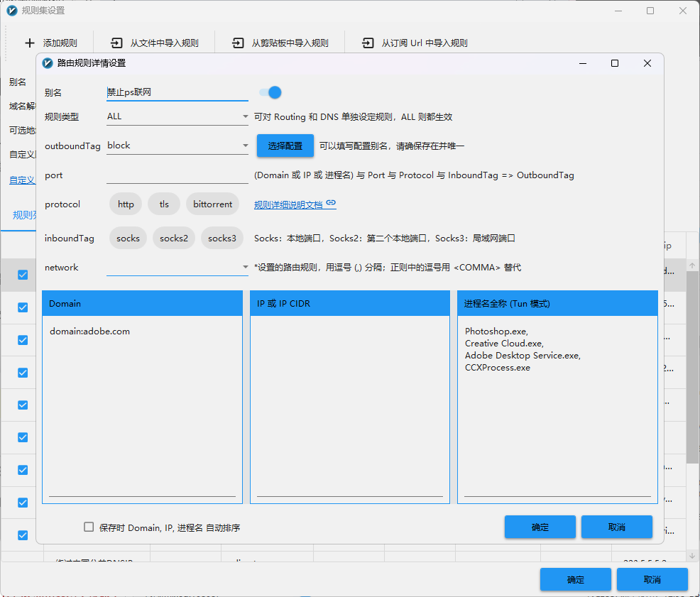Expand the network dropdown
The height and width of the screenshot is (597, 700).
177,267
